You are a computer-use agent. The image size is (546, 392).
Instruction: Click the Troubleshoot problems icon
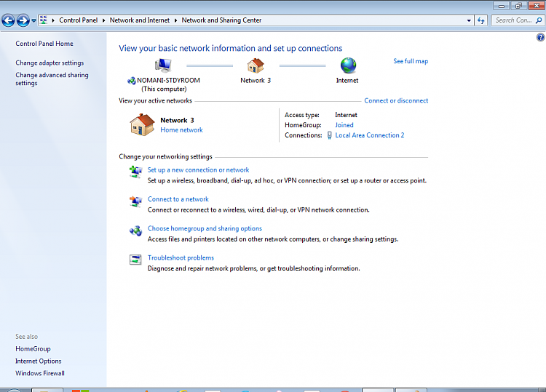(135, 260)
